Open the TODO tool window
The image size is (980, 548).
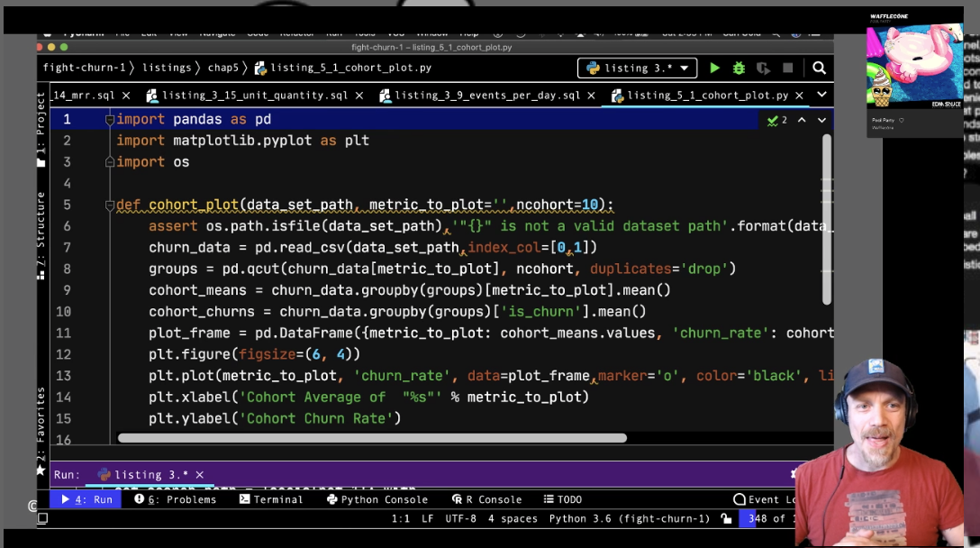[x=562, y=499]
